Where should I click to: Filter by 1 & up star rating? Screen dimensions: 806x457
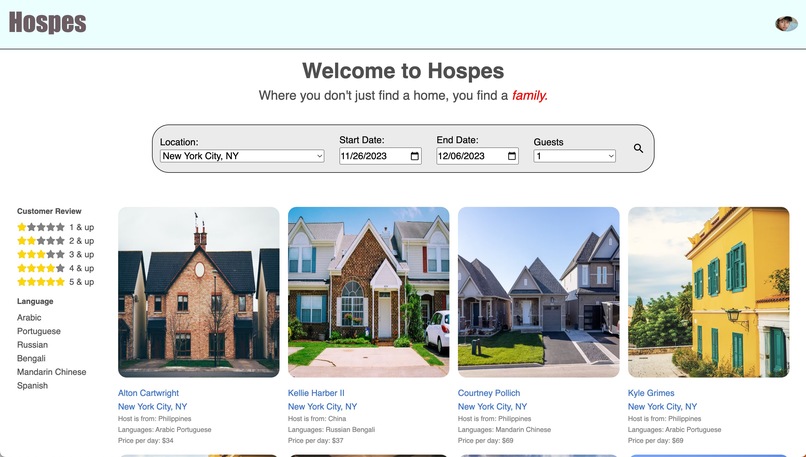pyautogui.click(x=56, y=227)
